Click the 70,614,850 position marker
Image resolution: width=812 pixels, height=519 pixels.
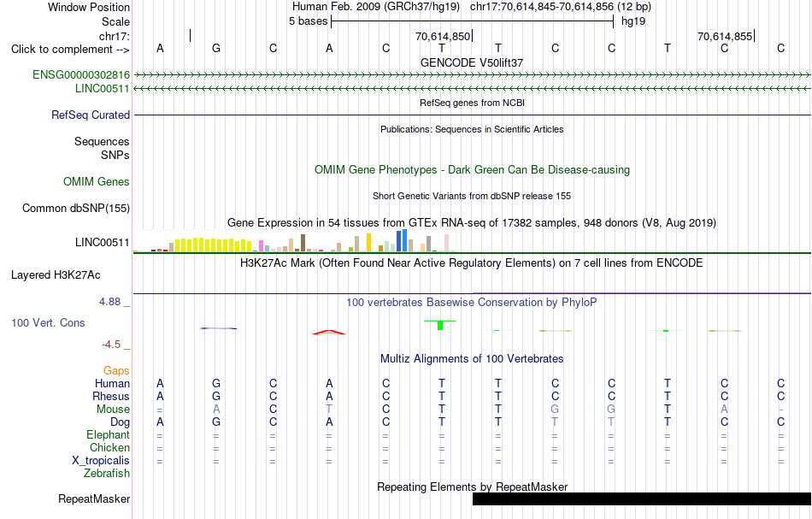point(444,36)
